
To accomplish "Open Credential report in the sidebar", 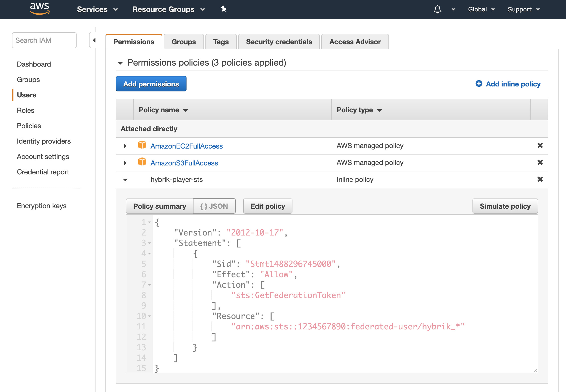I will [43, 172].
